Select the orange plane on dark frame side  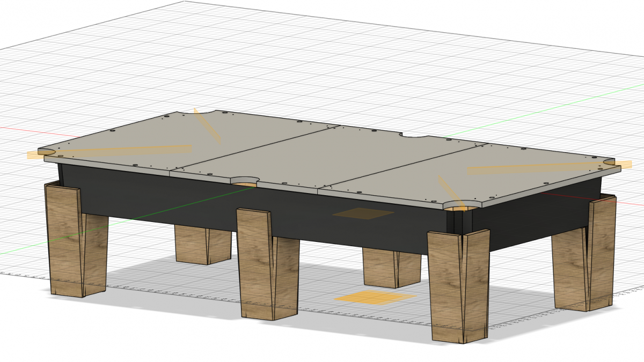coord(363,214)
